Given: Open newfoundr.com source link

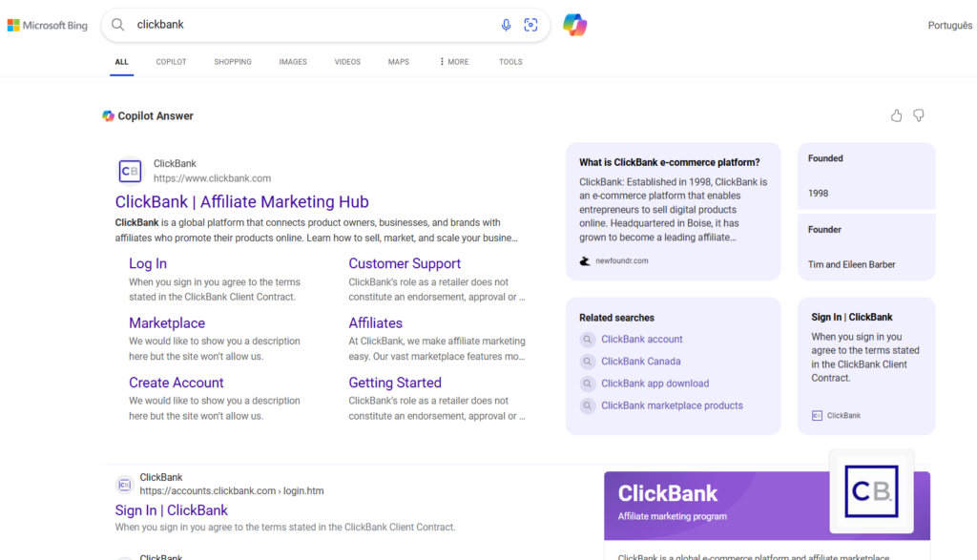Looking at the screenshot, I should 622,261.
